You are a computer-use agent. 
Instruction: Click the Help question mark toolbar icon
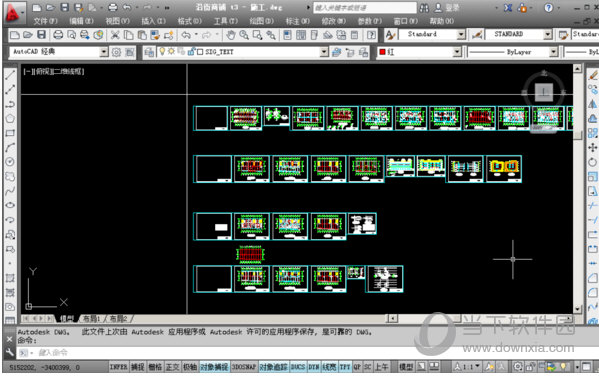pyautogui.click(x=371, y=35)
